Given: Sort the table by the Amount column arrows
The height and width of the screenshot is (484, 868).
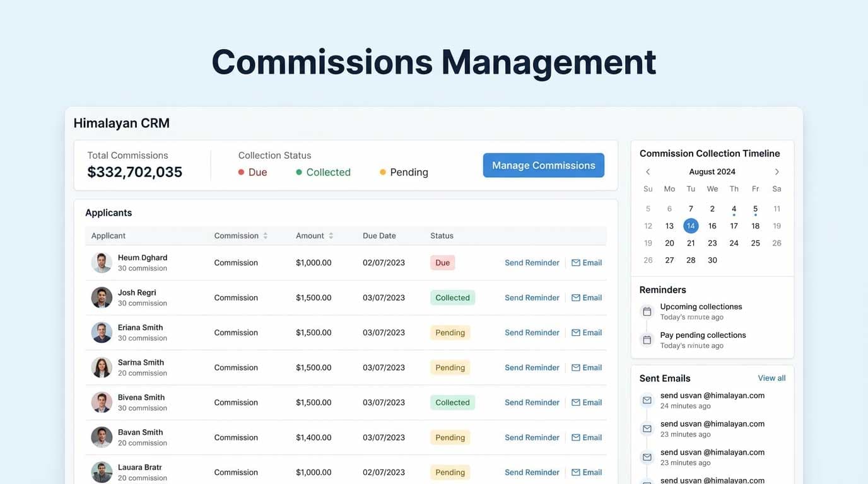Looking at the screenshot, I should 331,235.
